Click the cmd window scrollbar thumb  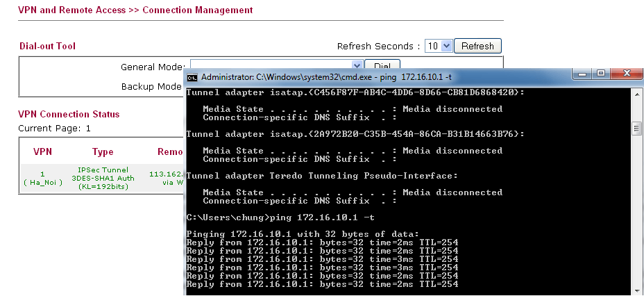point(637,129)
